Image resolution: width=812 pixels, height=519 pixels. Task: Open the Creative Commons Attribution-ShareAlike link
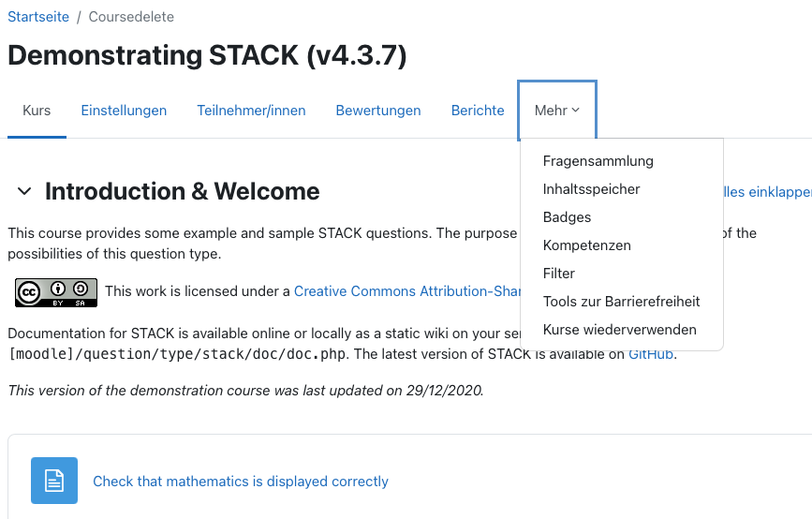pyautogui.click(x=406, y=291)
